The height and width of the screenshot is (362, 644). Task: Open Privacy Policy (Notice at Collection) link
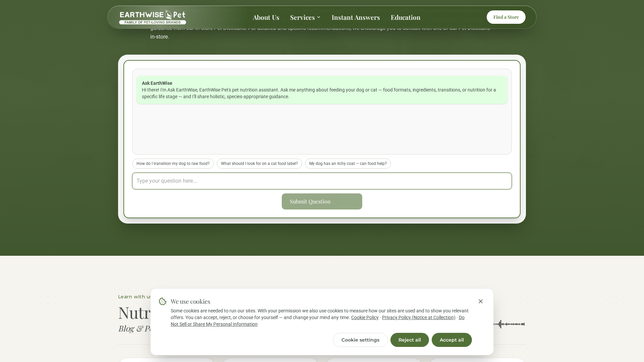pyautogui.click(x=419, y=317)
